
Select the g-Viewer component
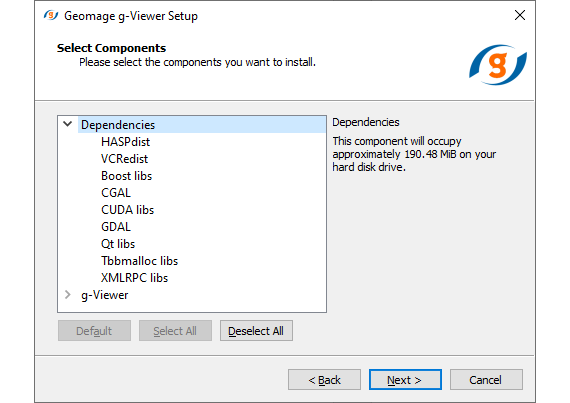coord(105,295)
